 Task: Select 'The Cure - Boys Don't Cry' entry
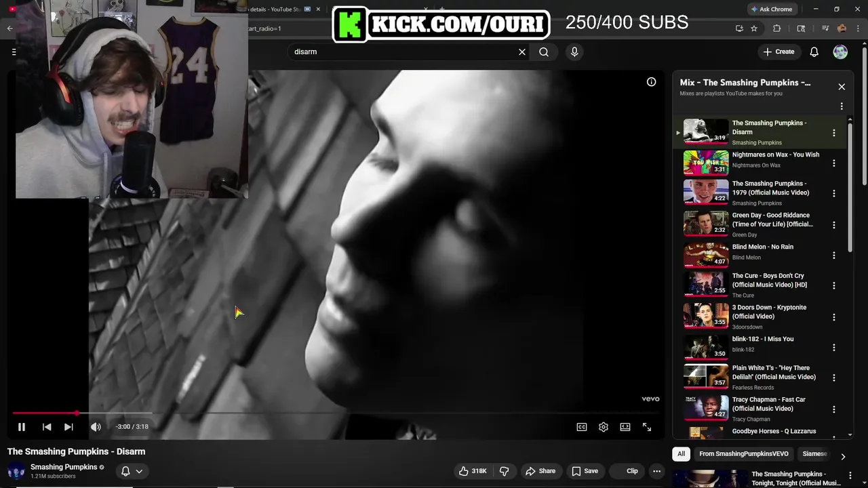pos(759,285)
